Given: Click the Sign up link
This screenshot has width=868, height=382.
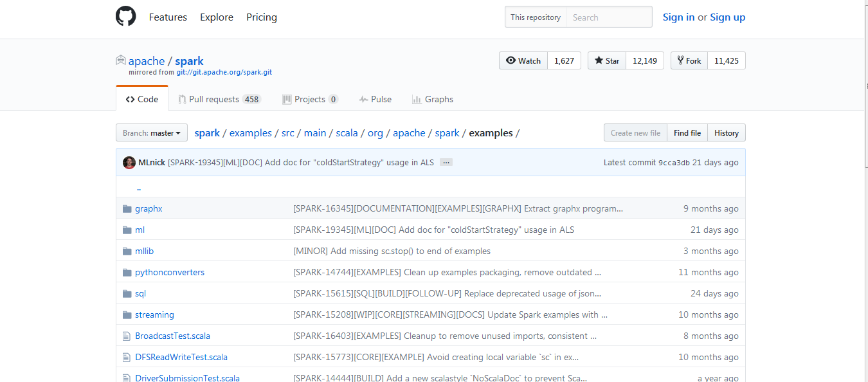Looking at the screenshot, I should click(728, 17).
